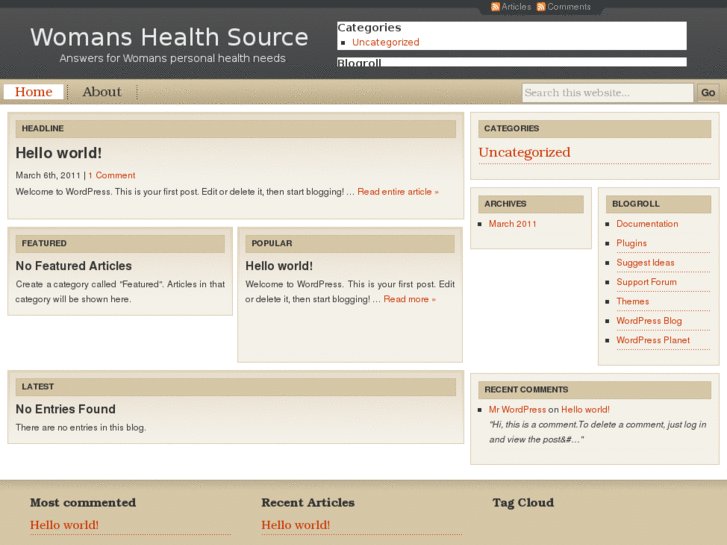Open the 1 Comment link
The image size is (727, 545).
[112, 175]
